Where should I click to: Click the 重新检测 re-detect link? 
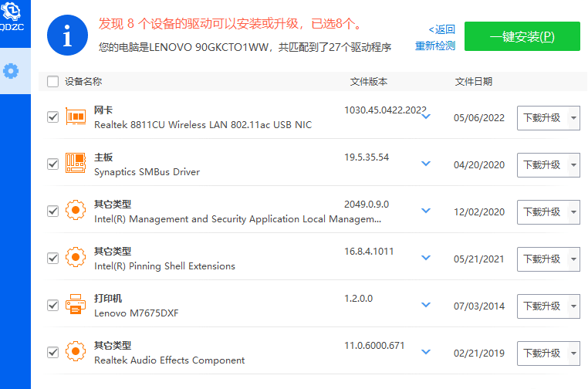coord(435,46)
